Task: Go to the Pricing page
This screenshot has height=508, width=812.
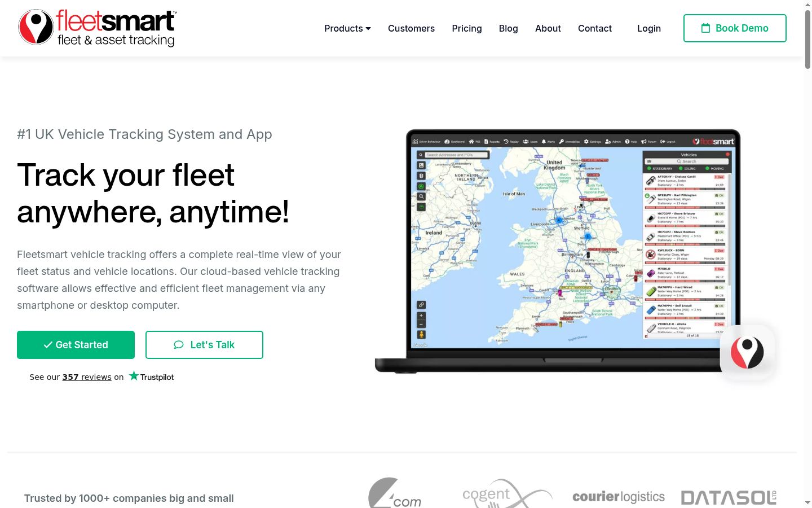Action: click(x=467, y=28)
